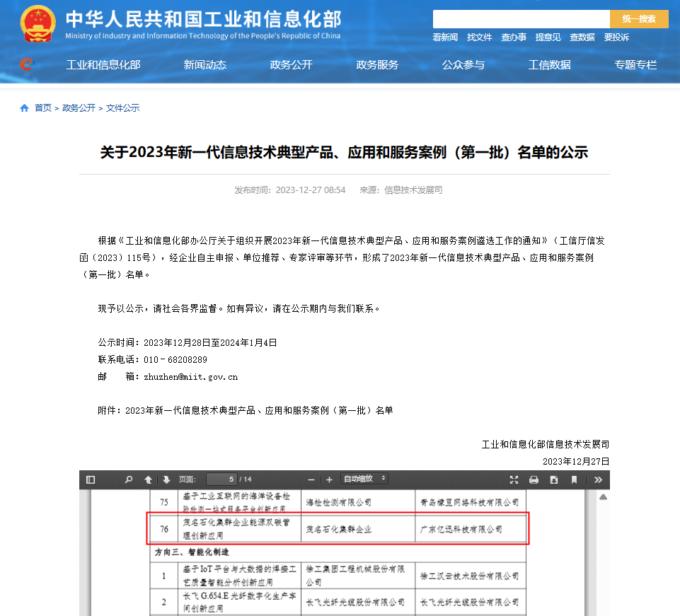Screen dimensions: 680x616
Task: Switch PDF to presentation mode
Action: (x=514, y=480)
